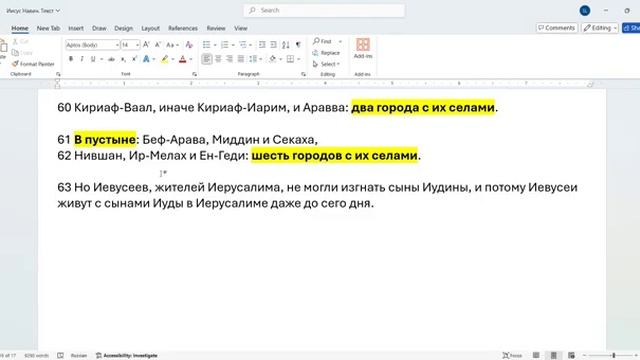Expand font color options arrow
This screenshot has width=640, height=360.
191,59
